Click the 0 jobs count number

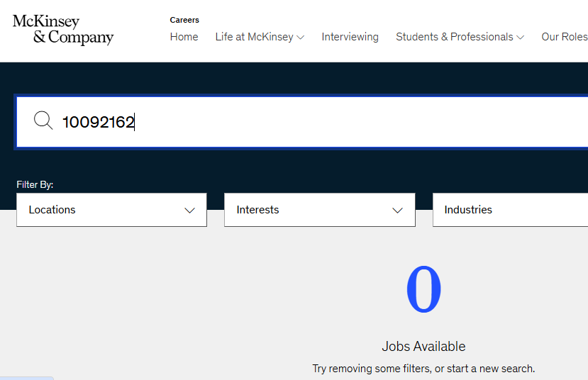(x=423, y=289)
